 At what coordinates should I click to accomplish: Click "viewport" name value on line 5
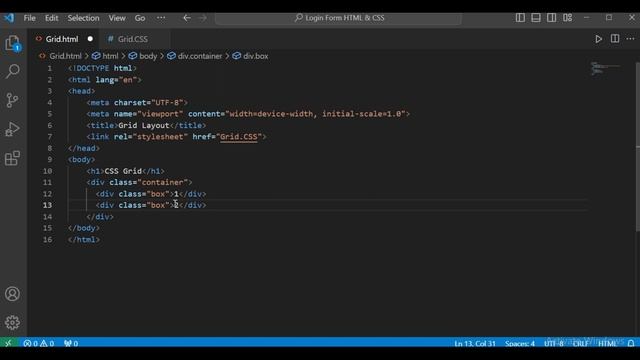pos(160,114)
